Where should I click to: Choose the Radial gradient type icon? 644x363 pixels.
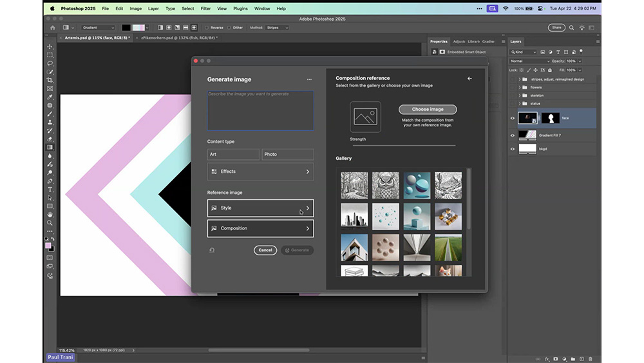(169, 28)
